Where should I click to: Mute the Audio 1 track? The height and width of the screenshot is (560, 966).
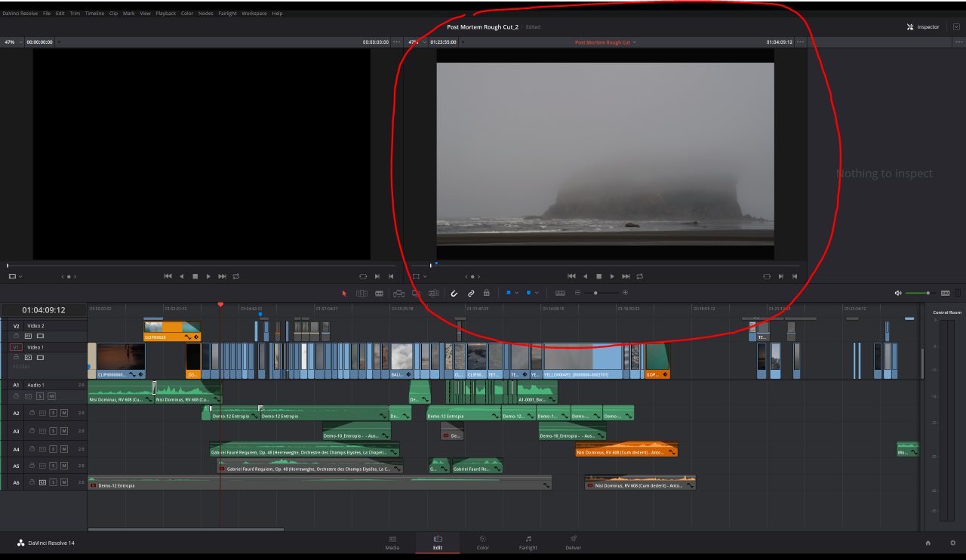tap(52, 396)
